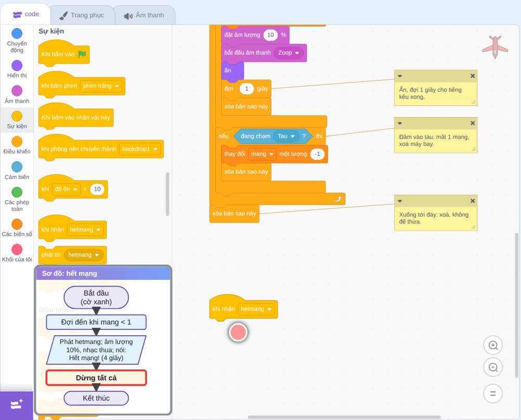
Task: Open the Âm thanh tab at the top
Action: tap(144, 15)
